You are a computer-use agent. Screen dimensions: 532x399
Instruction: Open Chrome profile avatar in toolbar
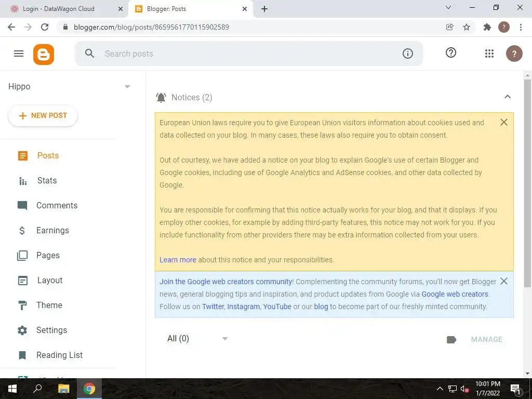(504, 27)
